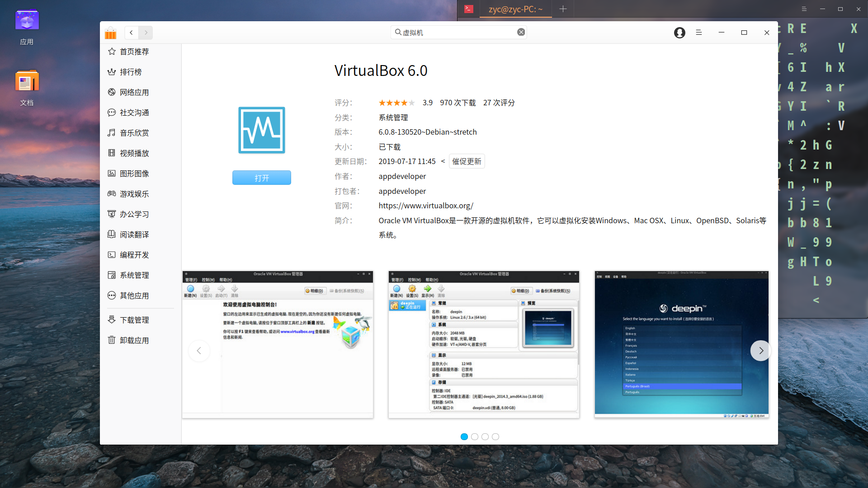868x488 pixels.
Task: Click the VirtualBox 6.0 title
Action: click(x=381, y=70)
